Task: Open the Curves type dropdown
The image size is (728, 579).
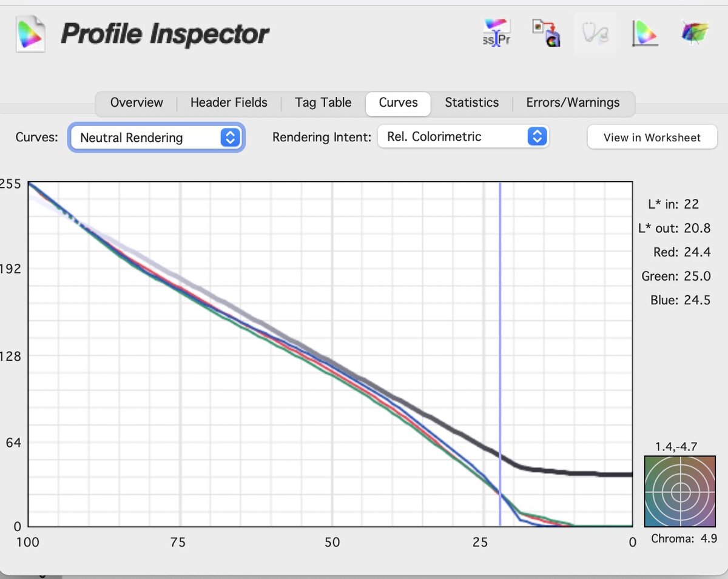Action: tap(157, 138)
